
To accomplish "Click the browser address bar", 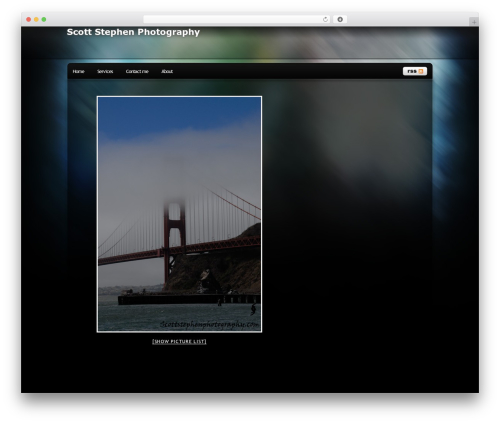I will point(236,19).
